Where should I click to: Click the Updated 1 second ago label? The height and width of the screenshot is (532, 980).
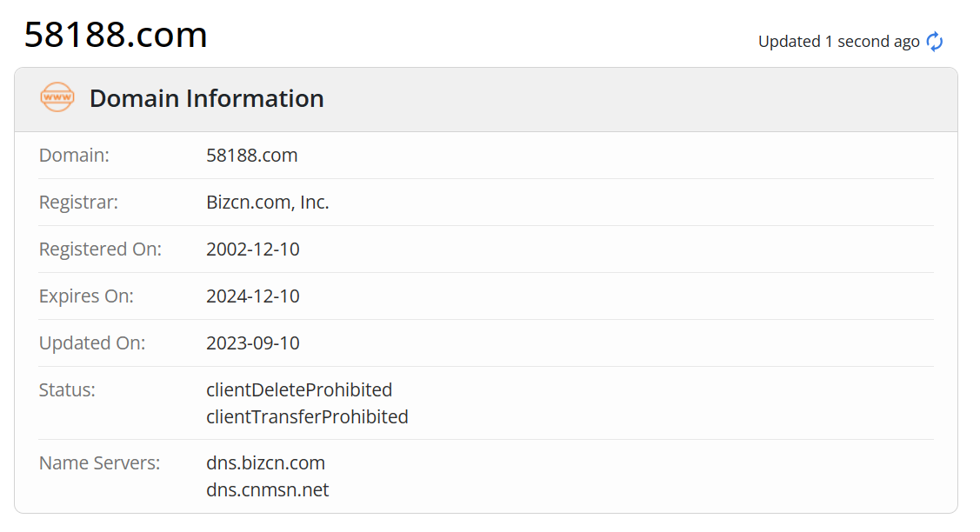click(x=840, y=41)
